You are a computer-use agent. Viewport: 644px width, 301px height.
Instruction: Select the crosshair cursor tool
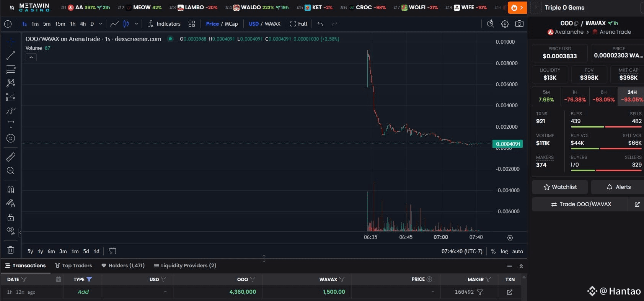point(11,41)
